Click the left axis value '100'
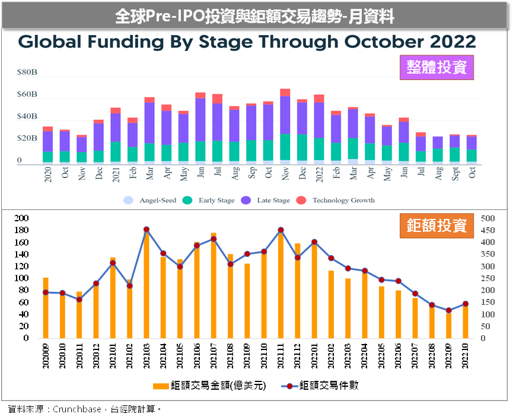513x420 pixels. [x=21, y=278]
